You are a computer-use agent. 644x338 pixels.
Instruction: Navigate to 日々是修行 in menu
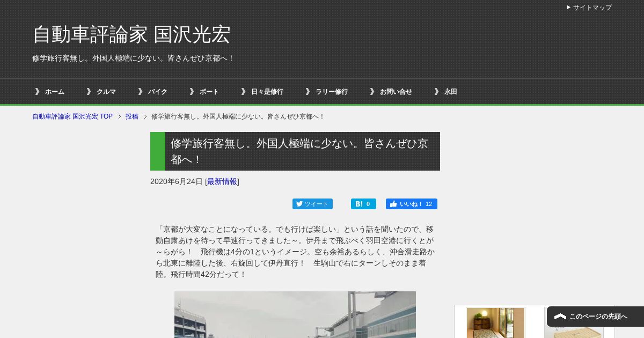267,92
